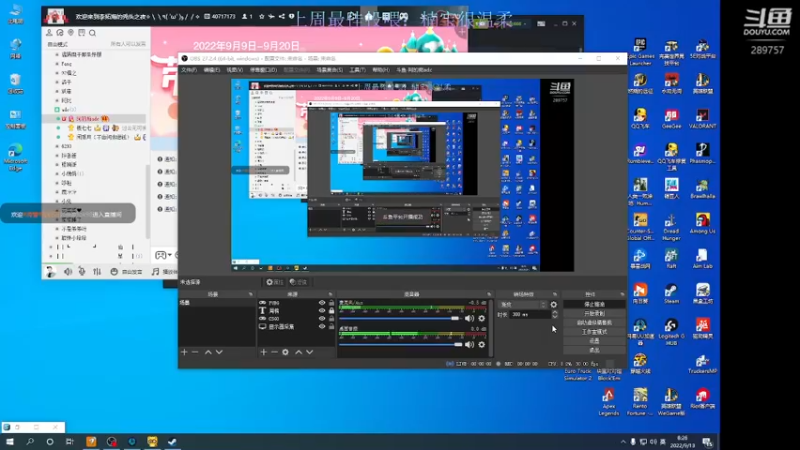
Task: Open transition properties gear icon
Action: (554, 305)
